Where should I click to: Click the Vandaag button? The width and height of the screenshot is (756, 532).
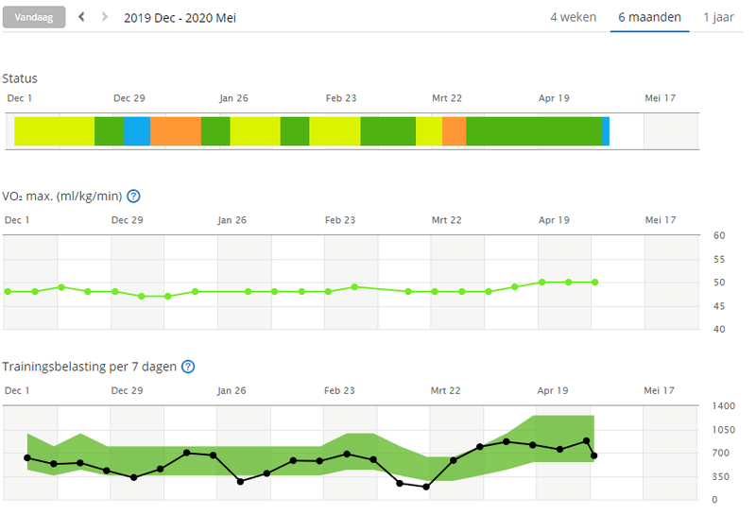point(34,17)
